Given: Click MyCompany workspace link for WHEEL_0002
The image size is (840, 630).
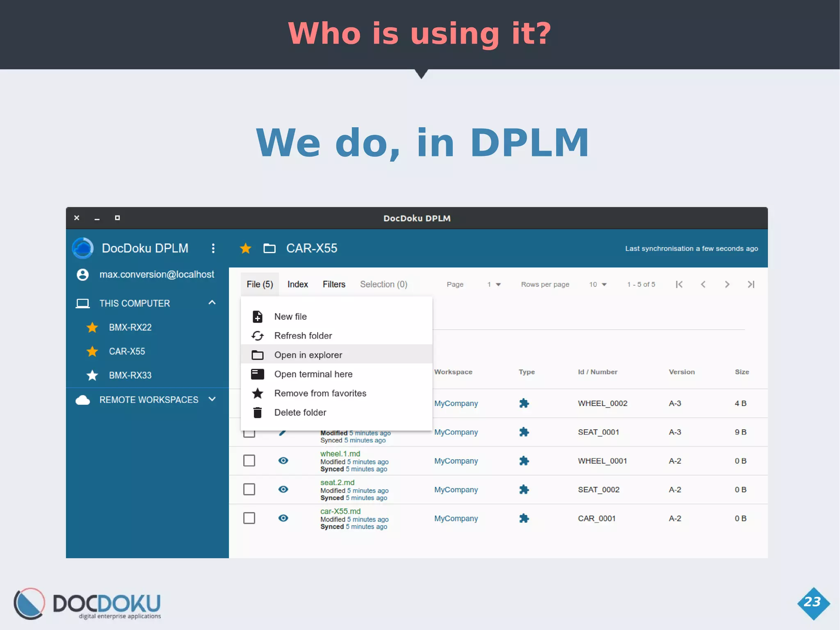Looking at the screenshot, I should [x=456, y=403].
